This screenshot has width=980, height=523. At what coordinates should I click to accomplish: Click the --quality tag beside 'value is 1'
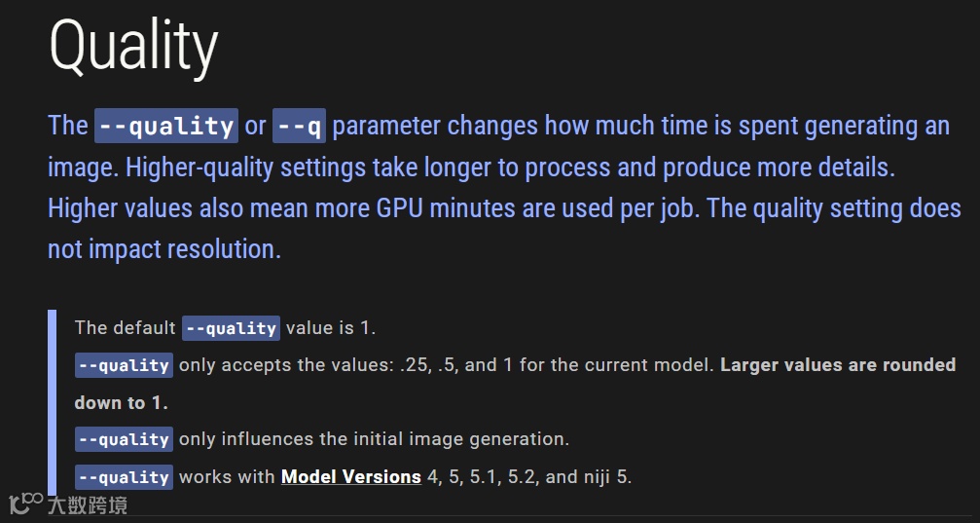pos(231,328)
